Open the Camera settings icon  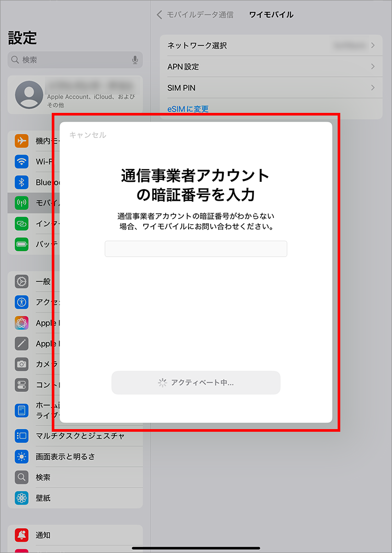pos(21,364)
